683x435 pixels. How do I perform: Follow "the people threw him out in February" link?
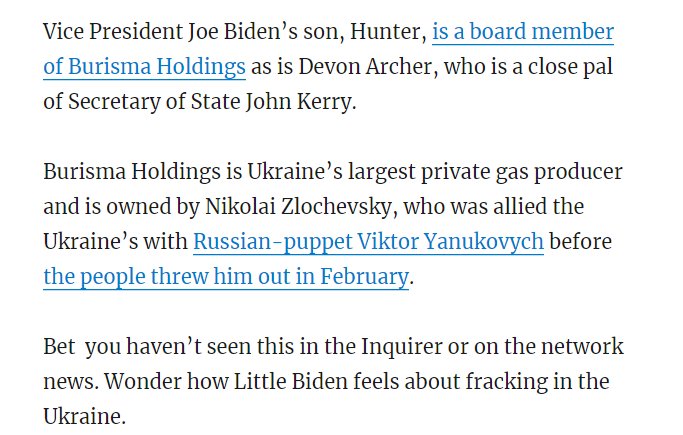[x=226, y=277]
